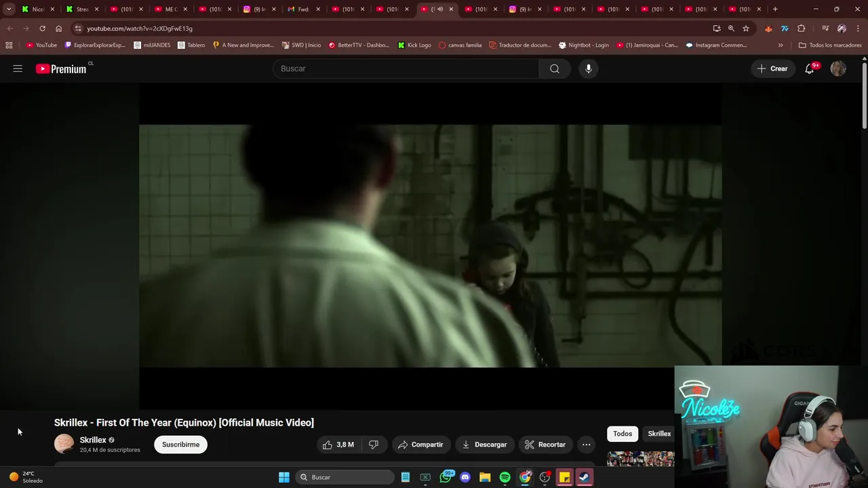
Task: Open the BetterTTV Dashboard bookmark
Action: pyautogui.click(x=359, y=45)
